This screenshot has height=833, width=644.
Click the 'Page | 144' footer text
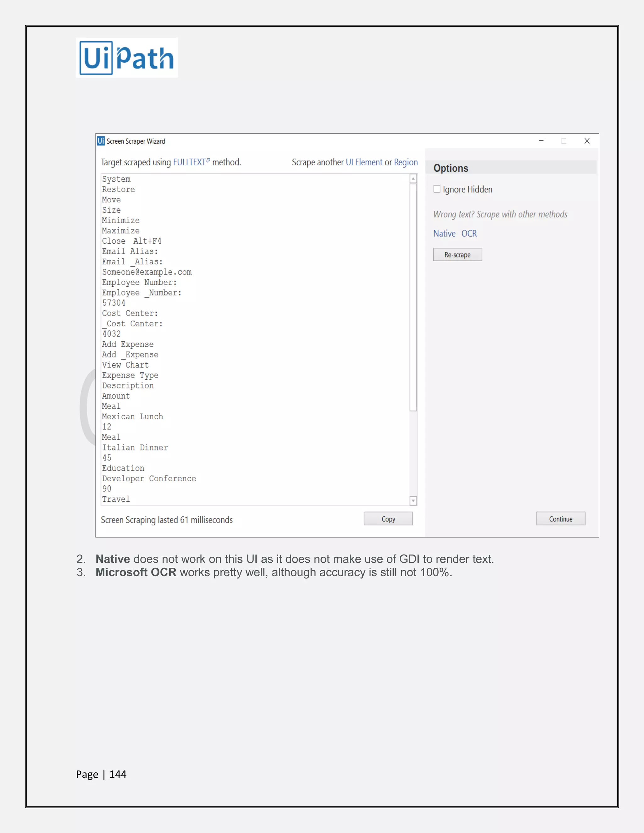(101, 774)
